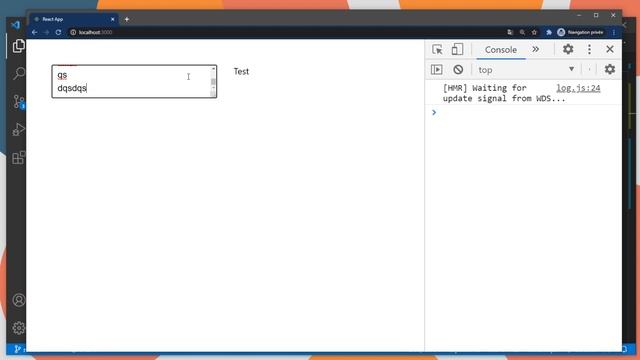Open the private navigation profile button

[x=580, y=32]
